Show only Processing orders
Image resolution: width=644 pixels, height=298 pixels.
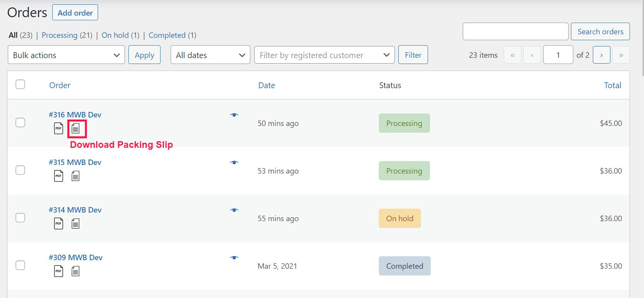coord(59,35)
